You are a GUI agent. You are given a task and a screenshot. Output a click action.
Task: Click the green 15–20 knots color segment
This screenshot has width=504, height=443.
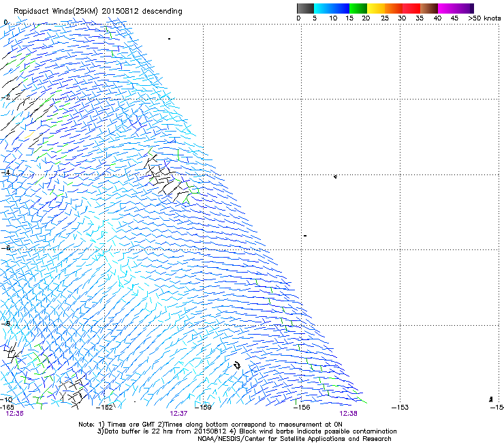click(358, 8)
